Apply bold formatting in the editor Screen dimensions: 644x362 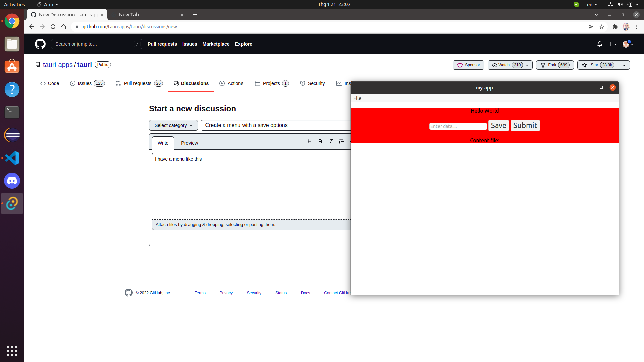pyautogui.click(x=320, y=141)
